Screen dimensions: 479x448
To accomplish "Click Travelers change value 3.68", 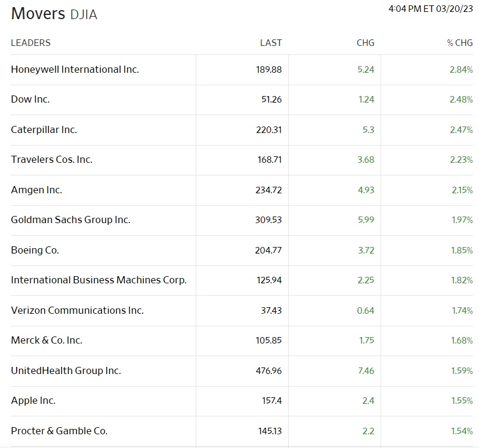I will coord(366,160).
